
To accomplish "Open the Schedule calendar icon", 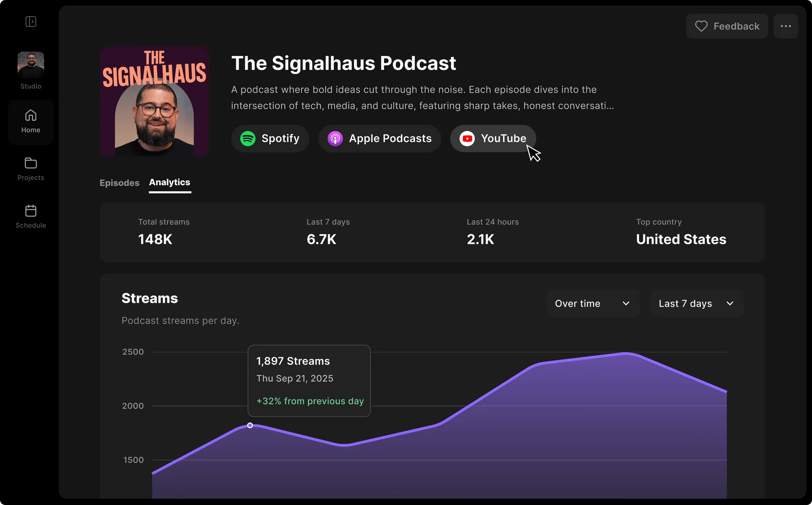I will (31, 211).
